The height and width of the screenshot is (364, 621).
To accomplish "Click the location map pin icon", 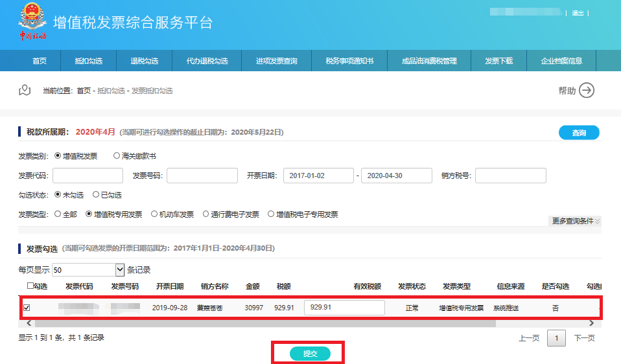I will tap(25, 90).
